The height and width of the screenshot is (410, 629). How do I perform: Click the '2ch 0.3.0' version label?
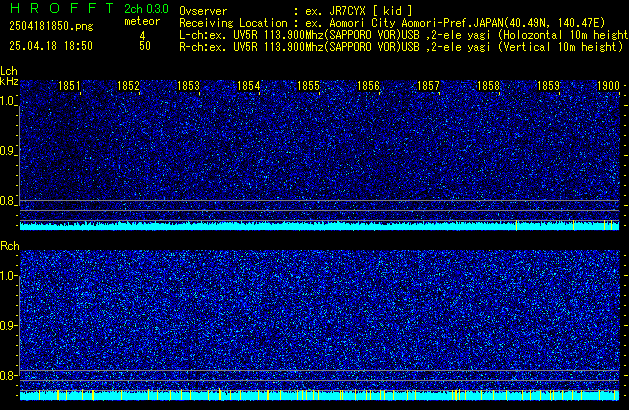point(146,9)
